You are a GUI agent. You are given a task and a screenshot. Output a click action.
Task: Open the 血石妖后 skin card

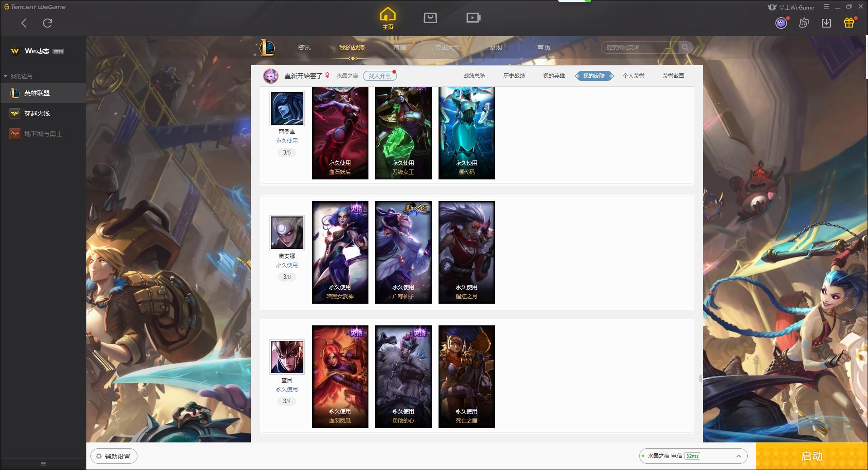[x=340, y=133]
